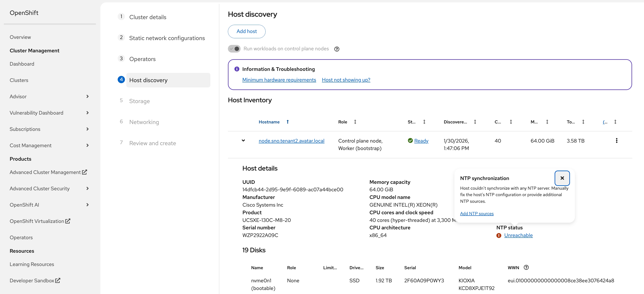Go to Review and create step
The image size is (644, 294).
(153, 143)
